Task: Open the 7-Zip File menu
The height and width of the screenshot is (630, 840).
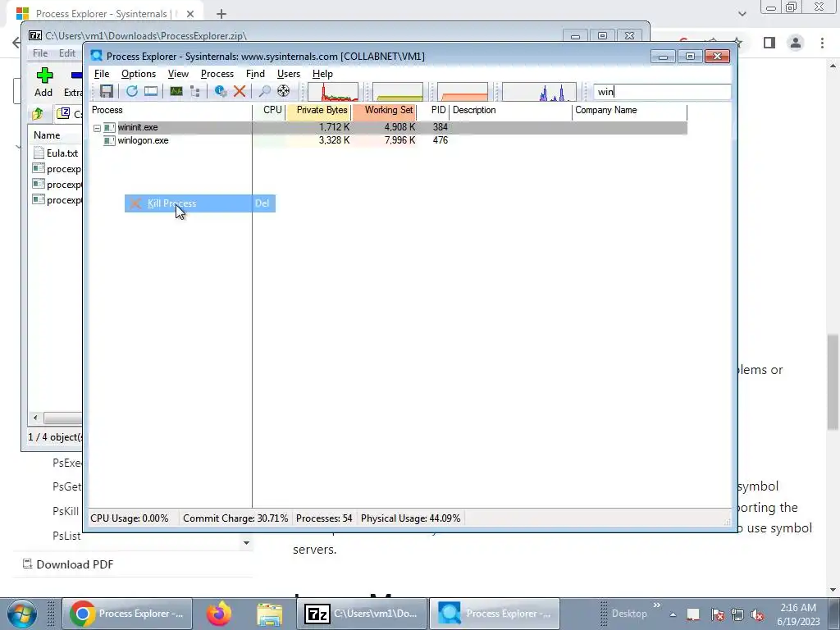Action: (x=40, y=53)
